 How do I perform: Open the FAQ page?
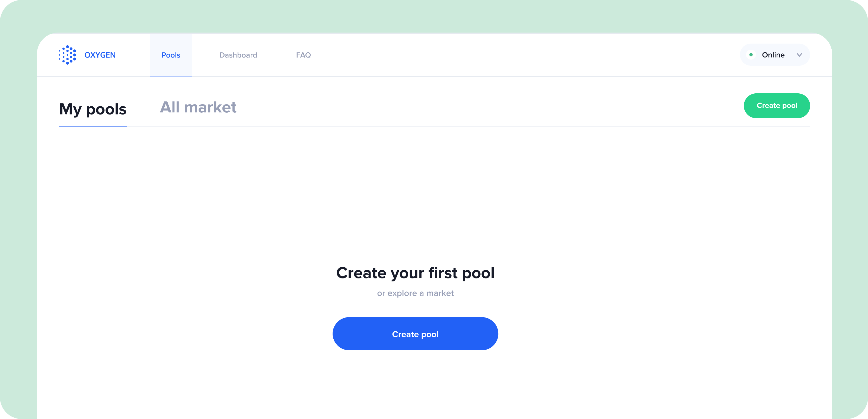coord(303,55)
